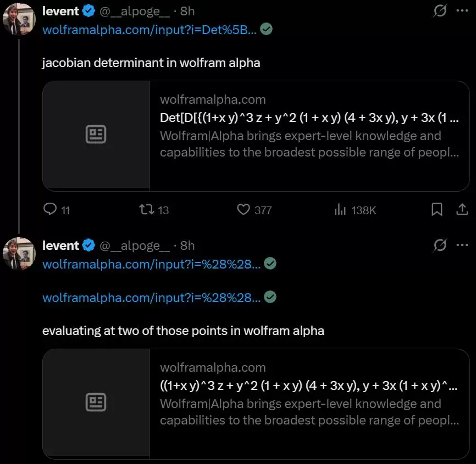Open the first wolframalpha %28%28 link in second tweet
476x464 pixels.
(152, 264)
